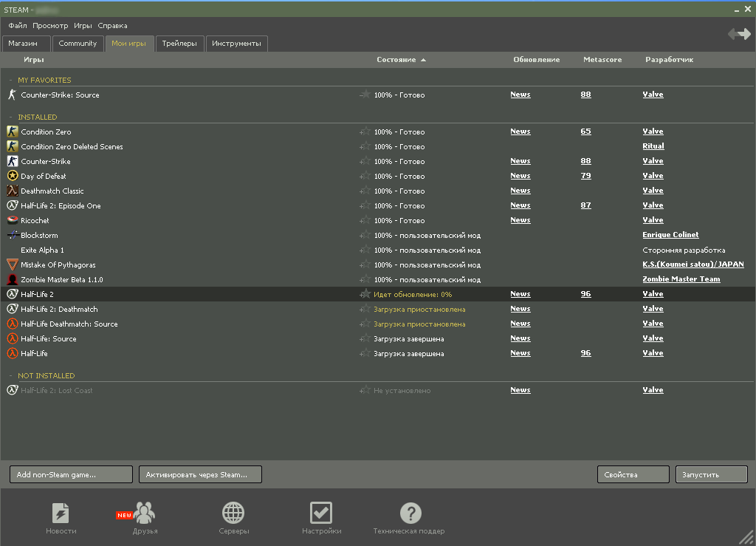Image resolution: width=756 pixels, height=546 pixels.
Task: Click the Mistake Of Pythagoras triangle icon
Action: [13, 265]
